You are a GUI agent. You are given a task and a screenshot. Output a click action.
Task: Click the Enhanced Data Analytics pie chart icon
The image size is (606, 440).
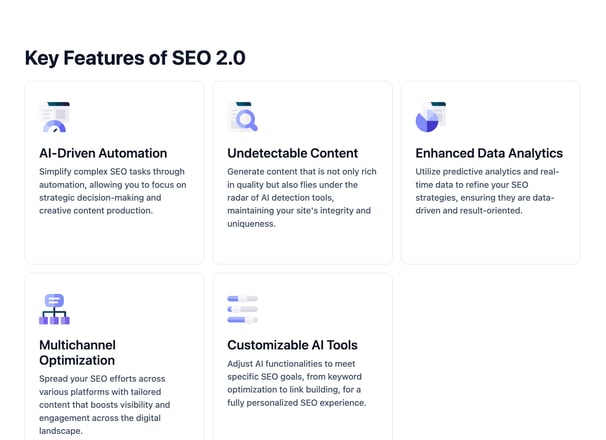(431, 117)
